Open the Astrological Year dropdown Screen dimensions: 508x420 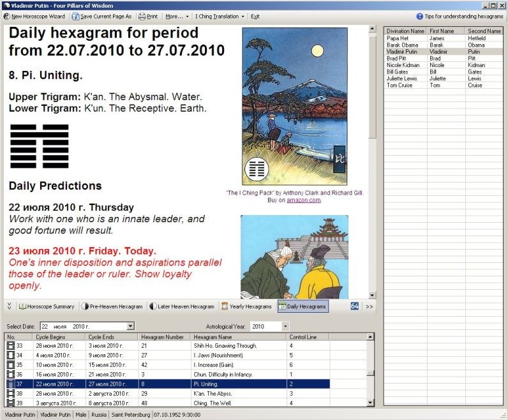pyautogui.click(x=285, y=326)
